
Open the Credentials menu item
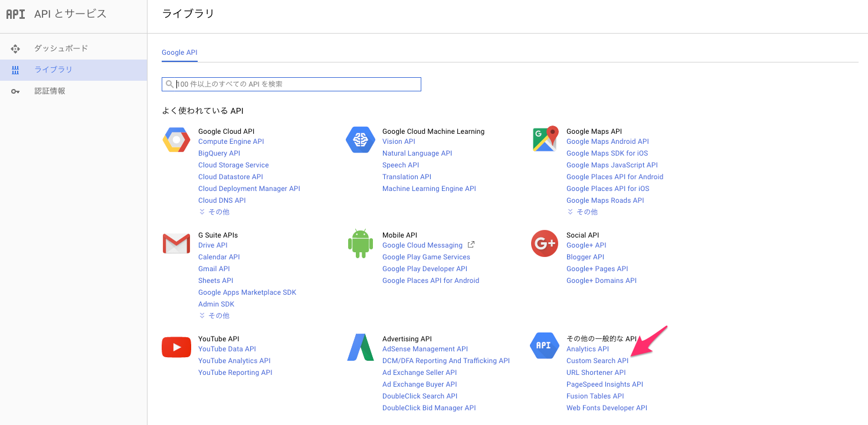[73, 91]
